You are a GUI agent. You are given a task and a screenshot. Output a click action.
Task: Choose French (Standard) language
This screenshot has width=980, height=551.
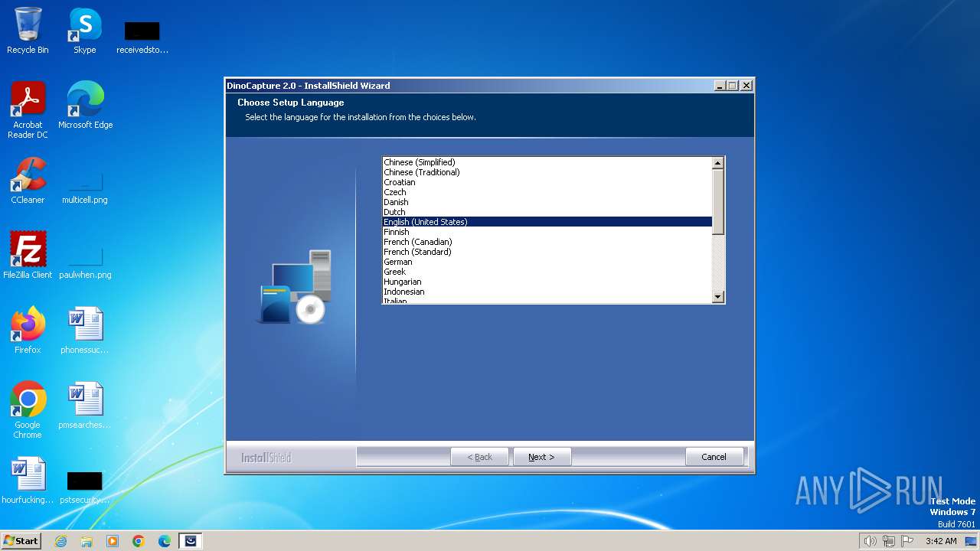pos(547,252)
